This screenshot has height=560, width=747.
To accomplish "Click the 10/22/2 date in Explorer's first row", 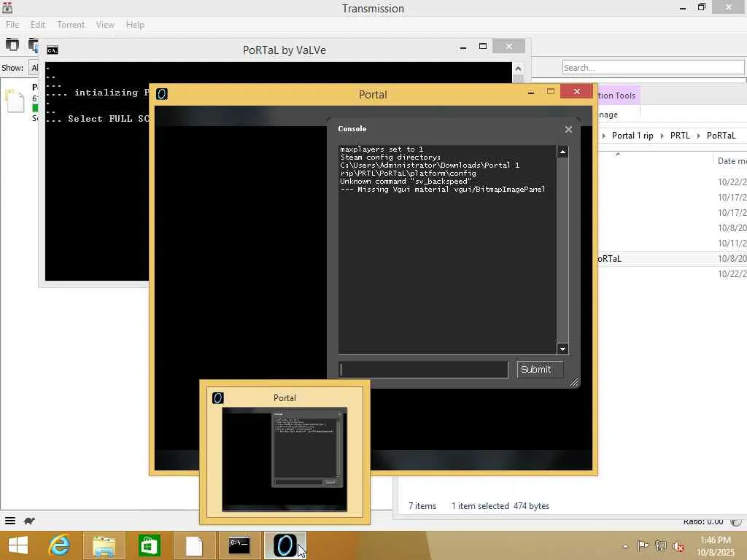I will click(732, 182).
